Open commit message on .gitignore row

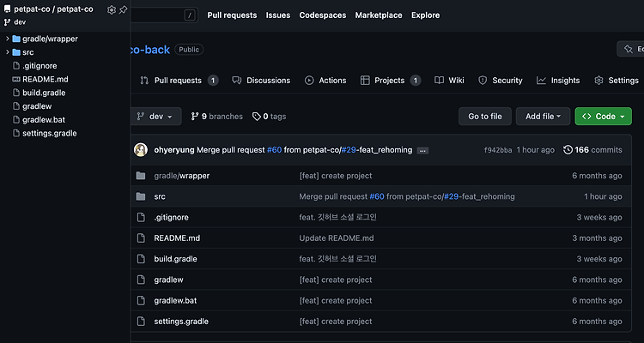click(337, 218)
